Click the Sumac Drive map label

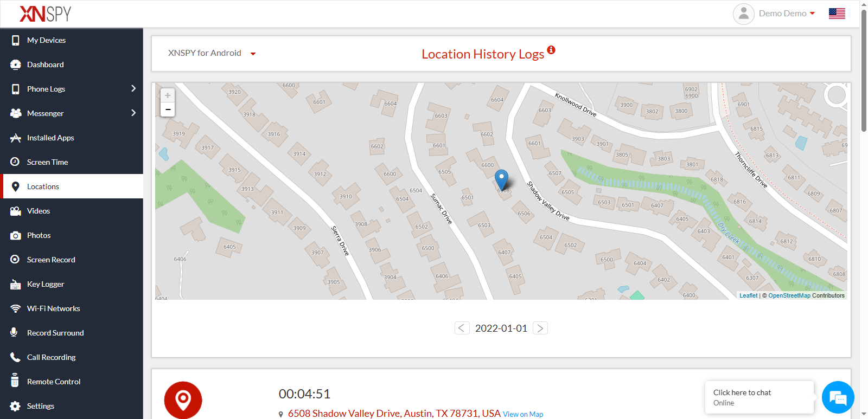[441, 209]
